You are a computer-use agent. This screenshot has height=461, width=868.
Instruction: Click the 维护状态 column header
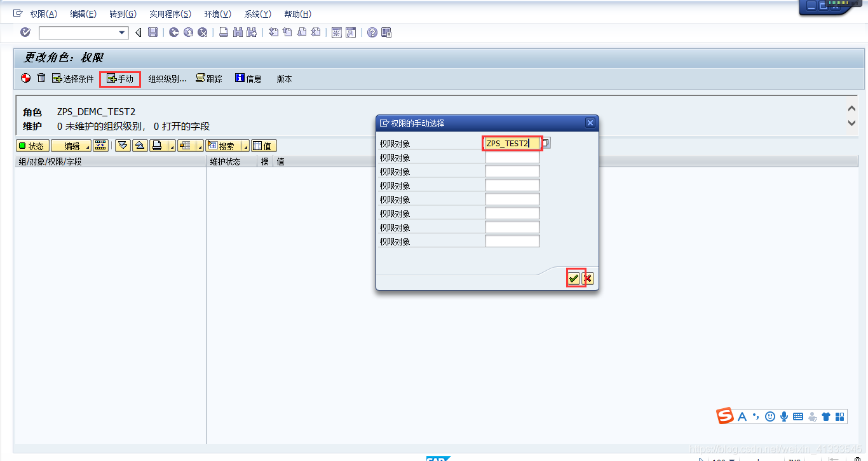(x=232, y=162)
